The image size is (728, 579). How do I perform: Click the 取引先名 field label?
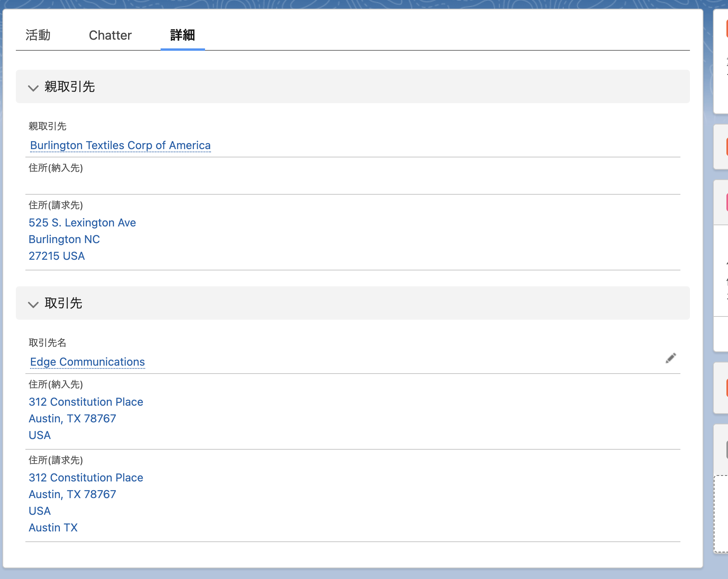(x=48, y=343)
